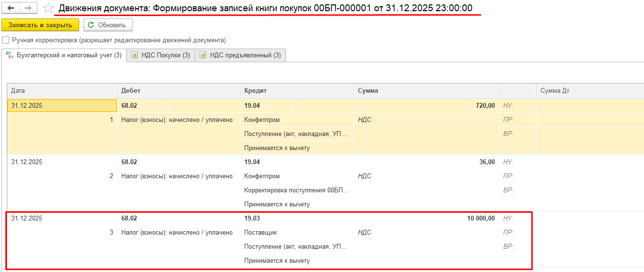Viewport: 644px width, 272px height.
Task: Switch to Бухгалтерский и налоговый учет tab
Action: 64,55
